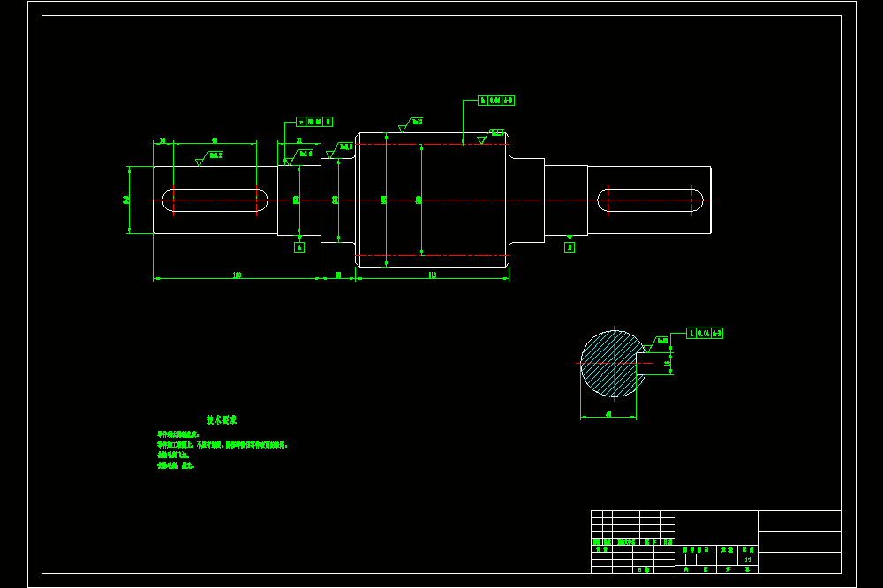The width and height of the screenshot is (883, 588).
Task: Select the left keyway slot outline
Action: (x=215, y=200)
